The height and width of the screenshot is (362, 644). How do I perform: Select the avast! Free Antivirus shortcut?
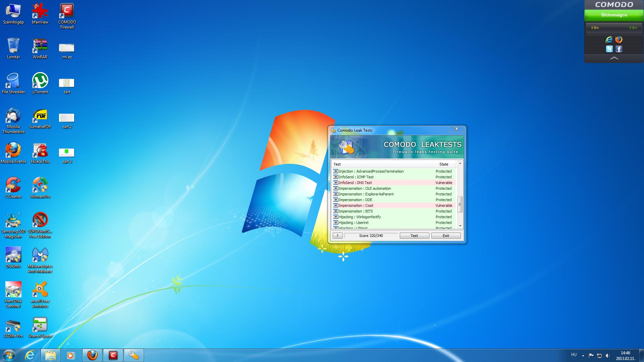click(x=40, y=295)
